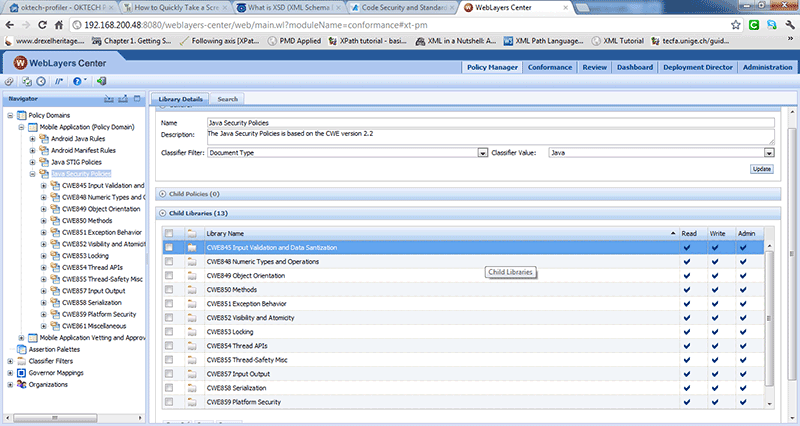The width and height of the screenshot is (800, 426).
Task: Click into the Description text area
Action: point(491,137)
